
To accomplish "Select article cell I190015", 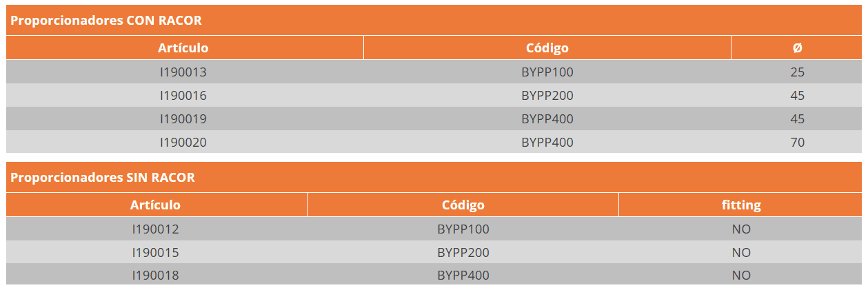I will (155, 252).
